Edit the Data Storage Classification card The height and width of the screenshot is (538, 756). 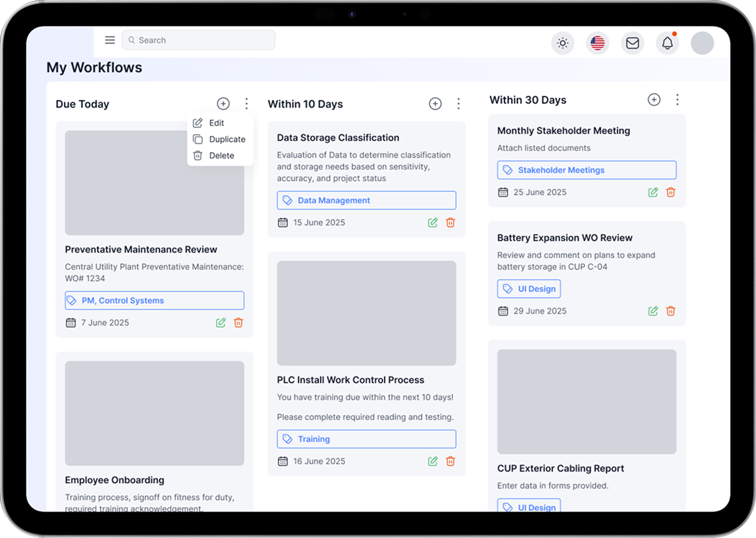point(432,222)
